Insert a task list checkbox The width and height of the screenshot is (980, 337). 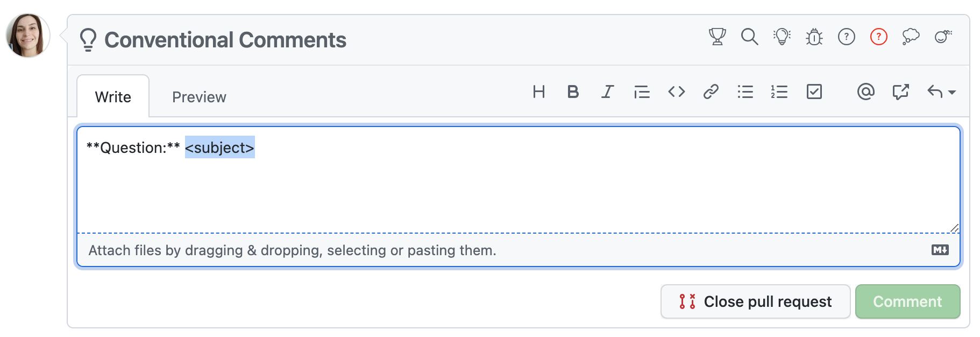coord(814,92)
